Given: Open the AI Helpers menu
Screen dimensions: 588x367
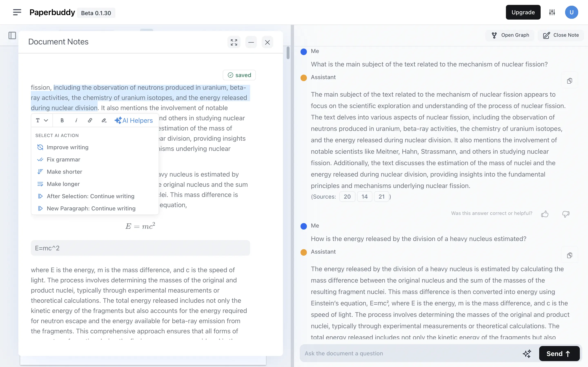Looking at the screenshot, I should click(x=133, y=120).
